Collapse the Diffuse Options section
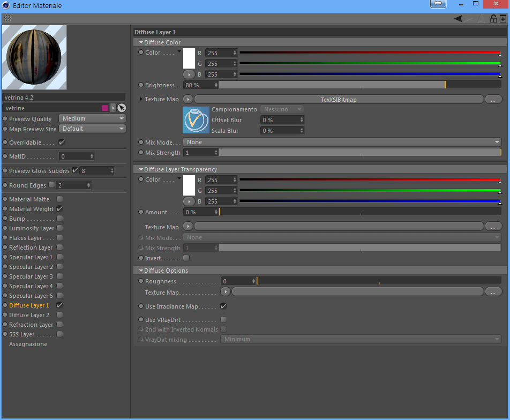This screenshot has height=420, width=510. pyautogui.click(x=141, y=271)
